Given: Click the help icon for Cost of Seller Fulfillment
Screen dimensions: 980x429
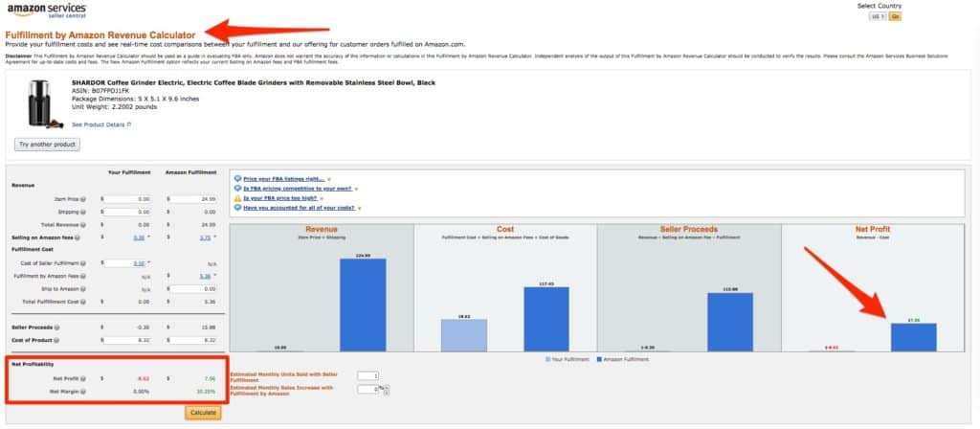Looking at the screenshot, I should click(x=82, y=263).
